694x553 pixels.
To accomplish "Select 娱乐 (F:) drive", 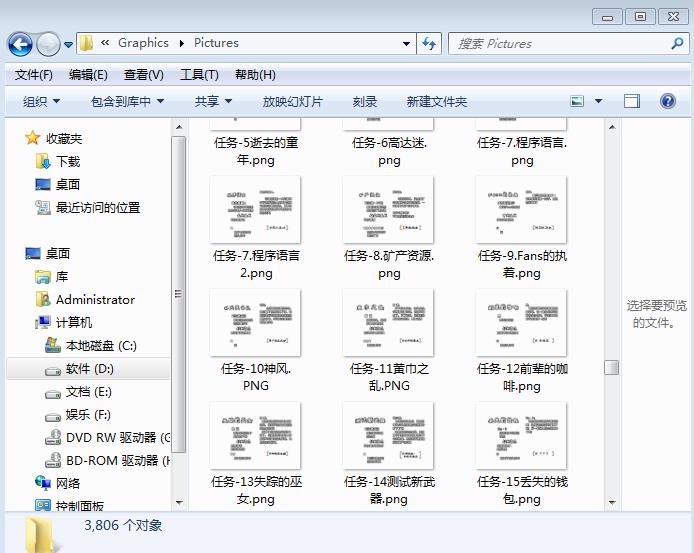I will click(78, 415).
